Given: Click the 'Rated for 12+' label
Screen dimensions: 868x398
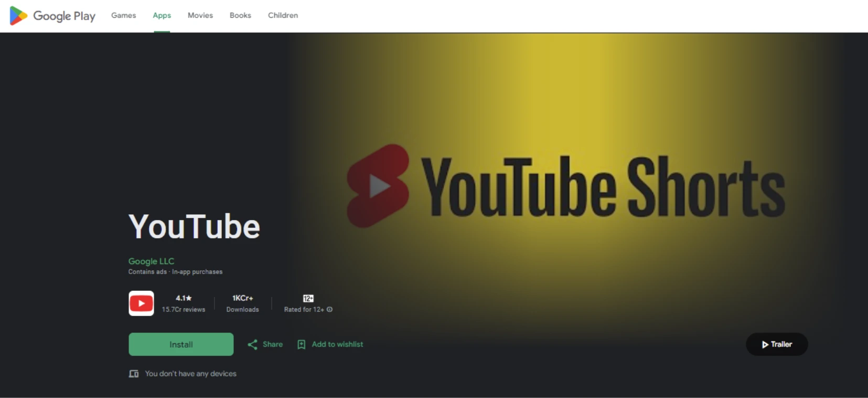Looking at the screenshot, I should coord(304,309).
